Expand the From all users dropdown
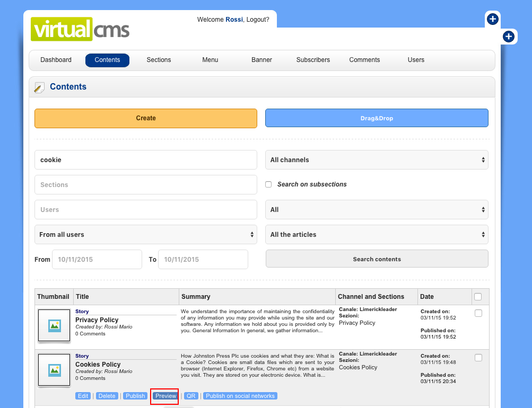532x408 pixels. click(146, 234)
